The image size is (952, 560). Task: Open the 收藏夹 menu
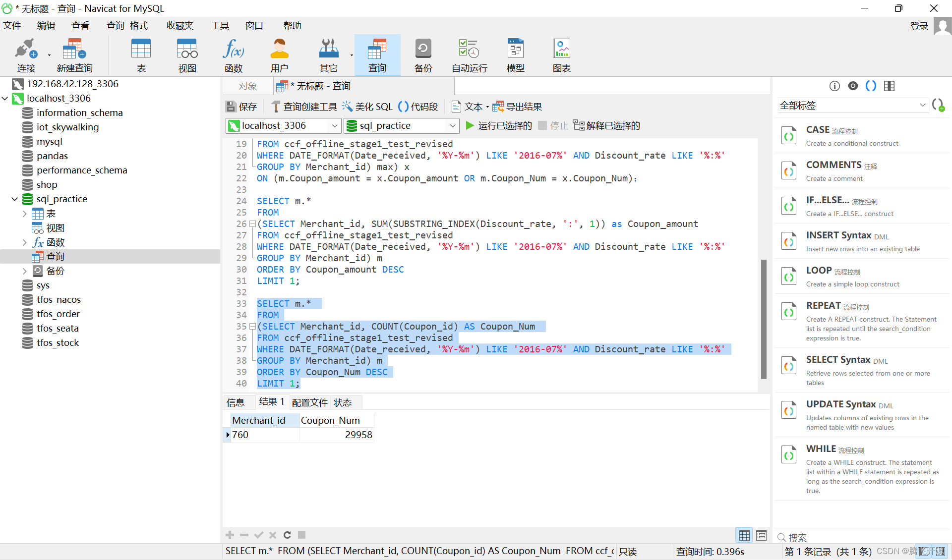(x=180, y=26)
